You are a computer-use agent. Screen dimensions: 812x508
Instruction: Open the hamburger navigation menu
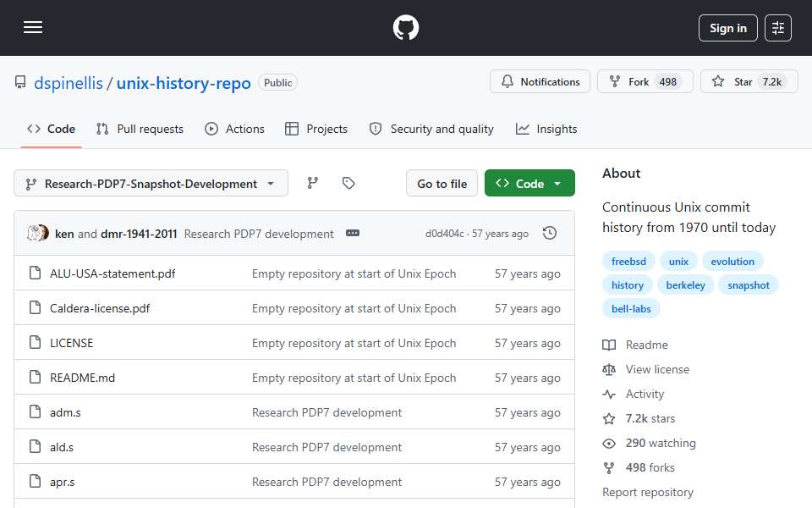click(33, 27)
